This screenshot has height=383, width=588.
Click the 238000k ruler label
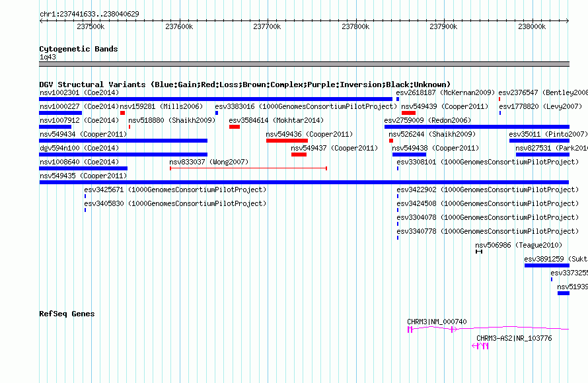pos(532,26)
